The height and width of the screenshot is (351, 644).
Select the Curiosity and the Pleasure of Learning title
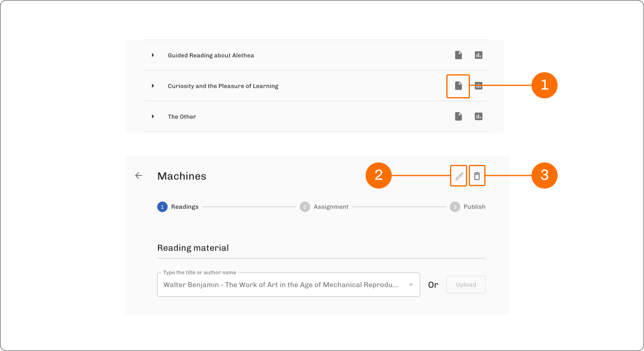point(223,86)
